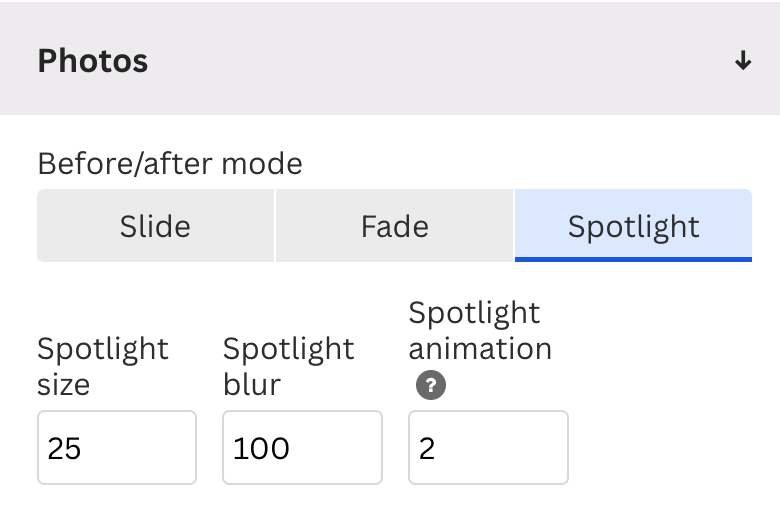Click the Spotlight size label text

(x=102, y=366)
